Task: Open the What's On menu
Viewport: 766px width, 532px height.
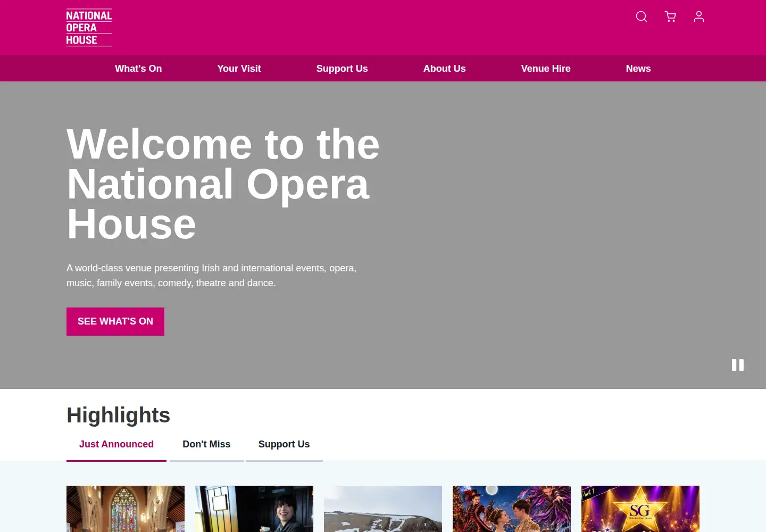Action: pyautogui.click(x=138, y=69)
